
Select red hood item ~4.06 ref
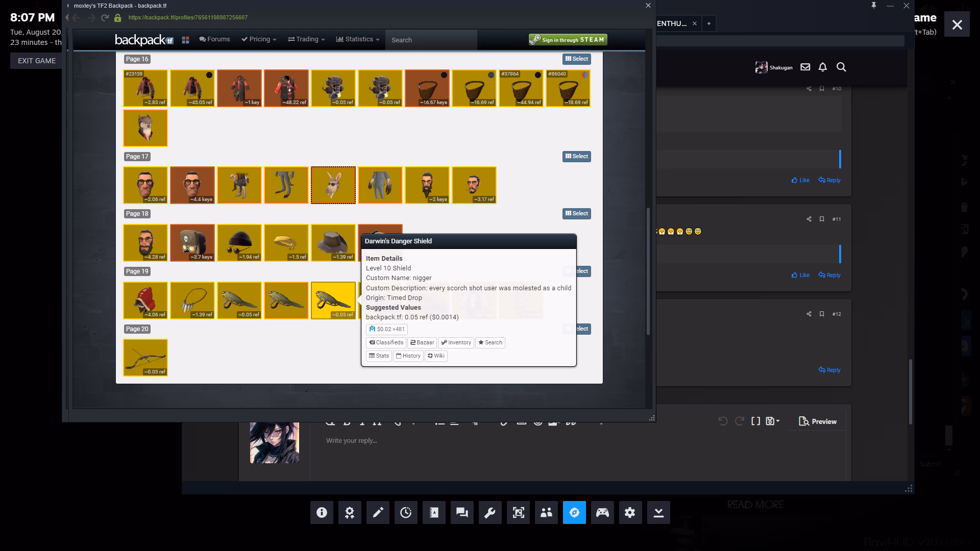coord(145,300)
